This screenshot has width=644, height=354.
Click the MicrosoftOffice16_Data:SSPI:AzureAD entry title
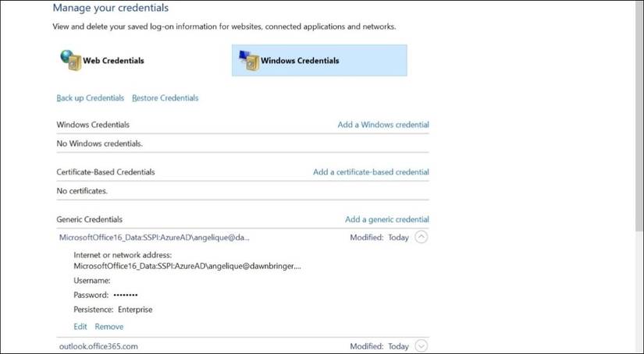click(154, 238)
